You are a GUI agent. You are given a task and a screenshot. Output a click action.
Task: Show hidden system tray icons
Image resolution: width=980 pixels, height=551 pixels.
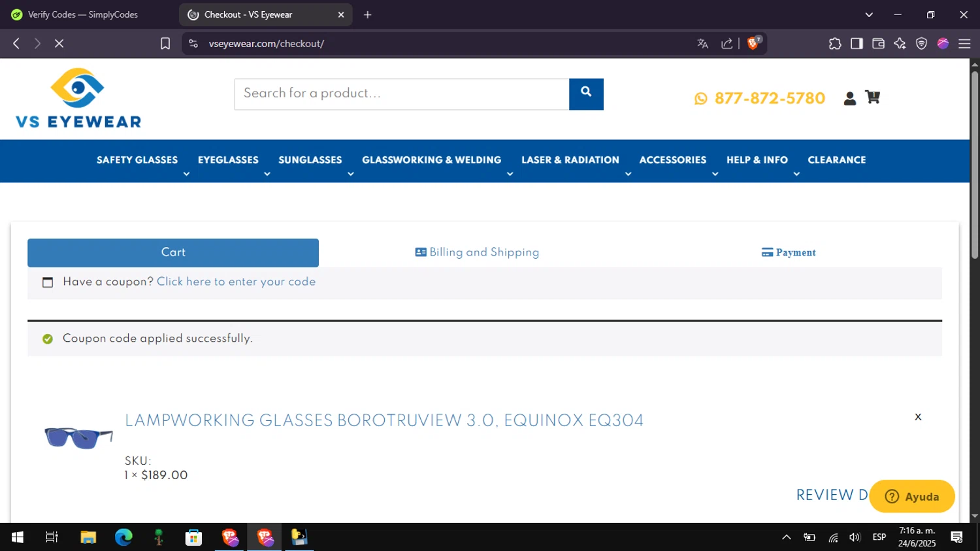coord(787,537)
